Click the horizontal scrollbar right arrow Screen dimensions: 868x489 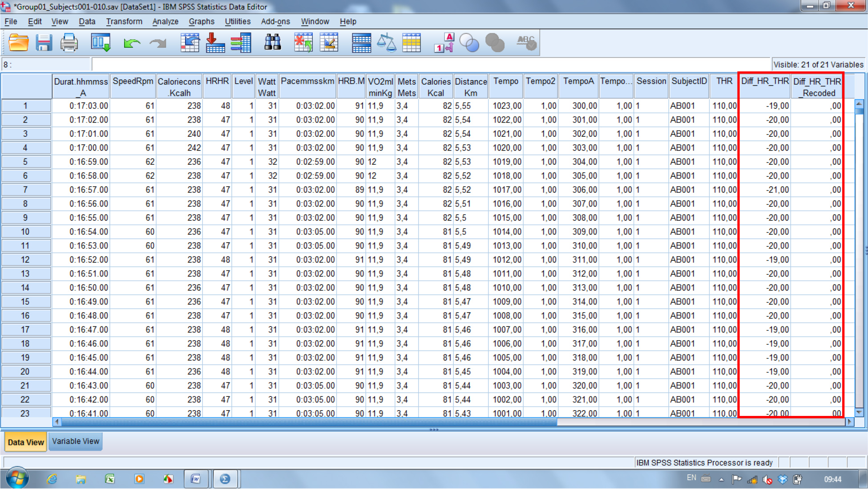849,421
